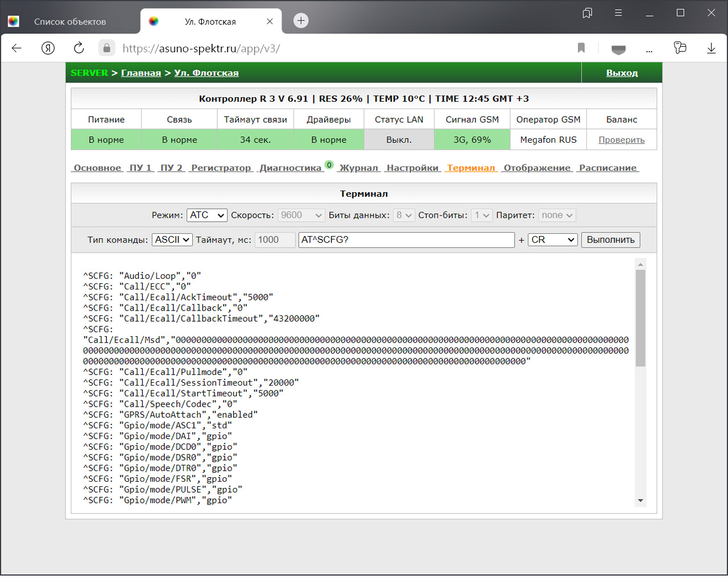Click the Call/Ecall/CallbackTimeout line
The image size is (728, 579).
201,319
